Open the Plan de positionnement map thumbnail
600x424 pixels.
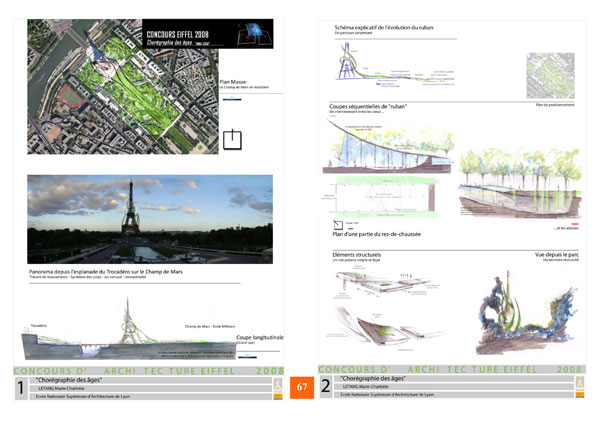coord(551,75)
